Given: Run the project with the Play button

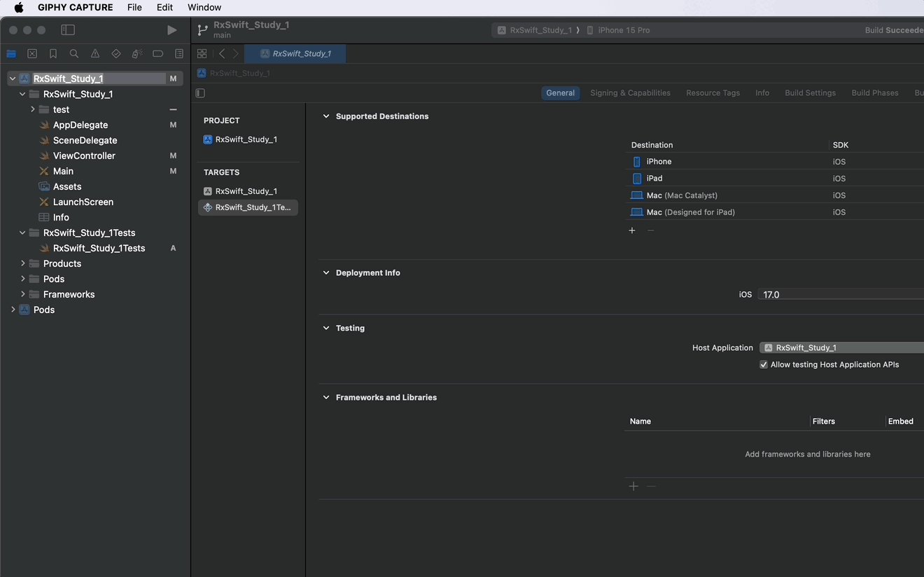Looking at the screenshot, I should [x=171, y=30].
